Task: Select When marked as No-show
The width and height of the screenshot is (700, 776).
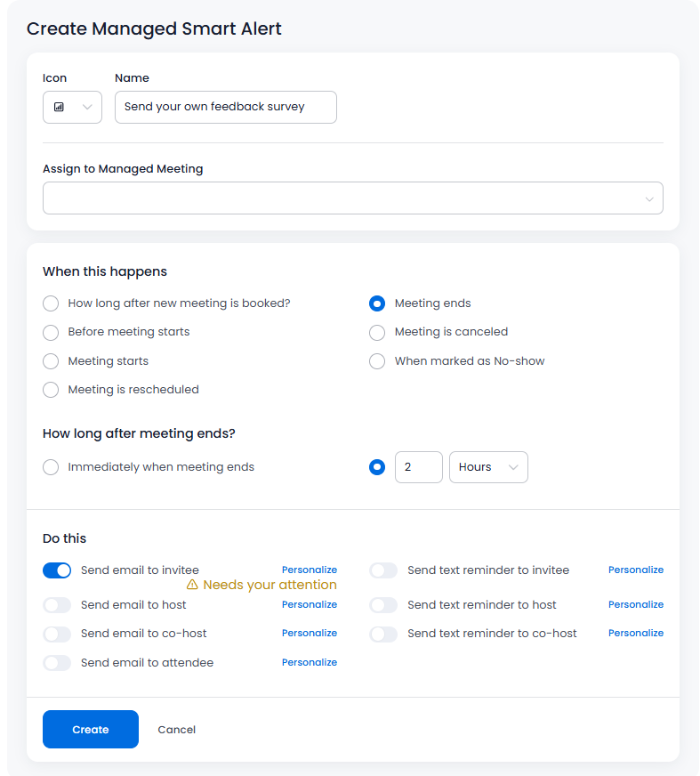Action: click(378, 361)
